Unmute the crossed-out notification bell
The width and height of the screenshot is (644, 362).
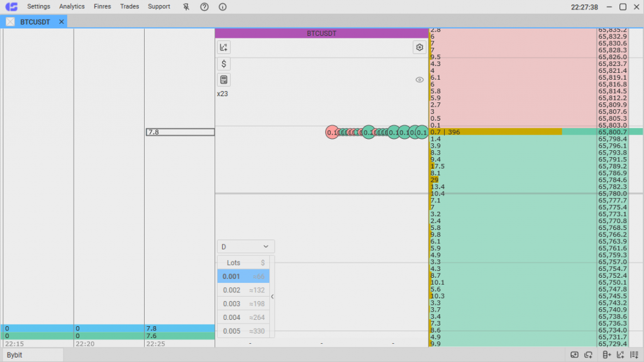click(186, 6)
